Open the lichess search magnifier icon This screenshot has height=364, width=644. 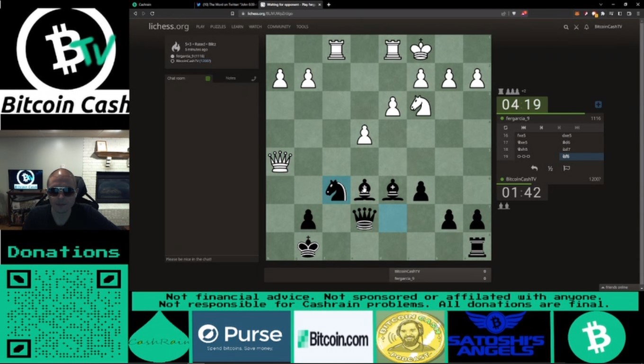566,27
